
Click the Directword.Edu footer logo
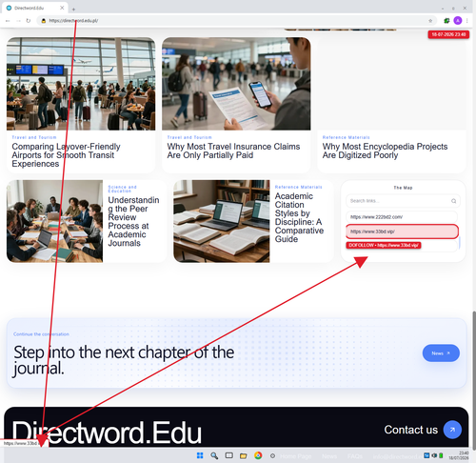107,433
